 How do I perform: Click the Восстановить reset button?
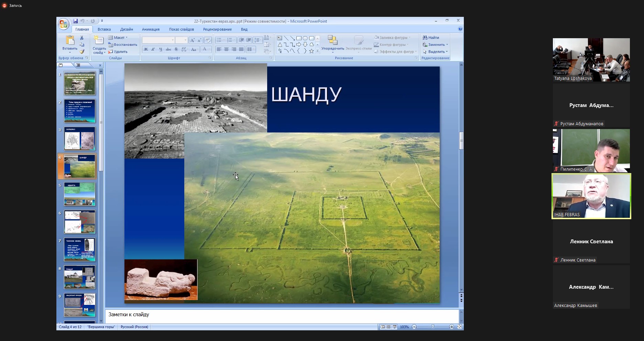[x=123, y=45]
